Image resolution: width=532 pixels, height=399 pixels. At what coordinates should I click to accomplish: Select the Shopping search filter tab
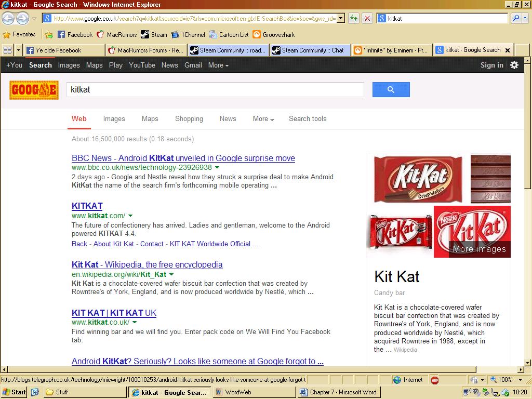click(x=189, y=119)
